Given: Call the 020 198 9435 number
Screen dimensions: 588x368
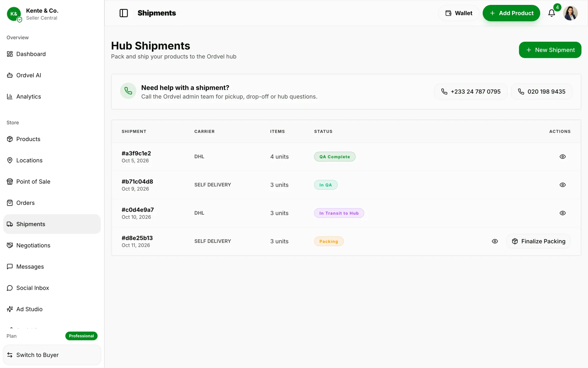Looking at the screenshot, I should tap(541, 92).
